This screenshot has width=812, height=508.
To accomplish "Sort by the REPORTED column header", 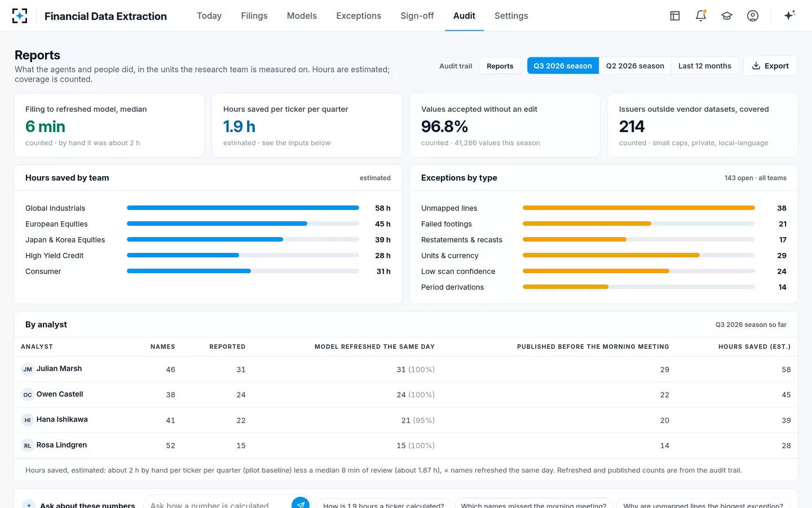I will click(x=227, y=347).
